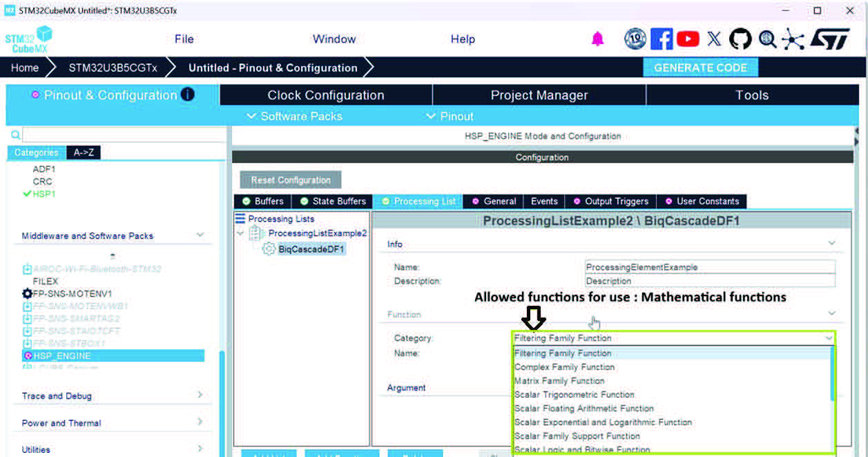Click download icon of AIROC-Wi-Fi-Bluetooth-STM32
Image resolution: width=868 pixels, height=457 pixels.
(x=28, y=269)
